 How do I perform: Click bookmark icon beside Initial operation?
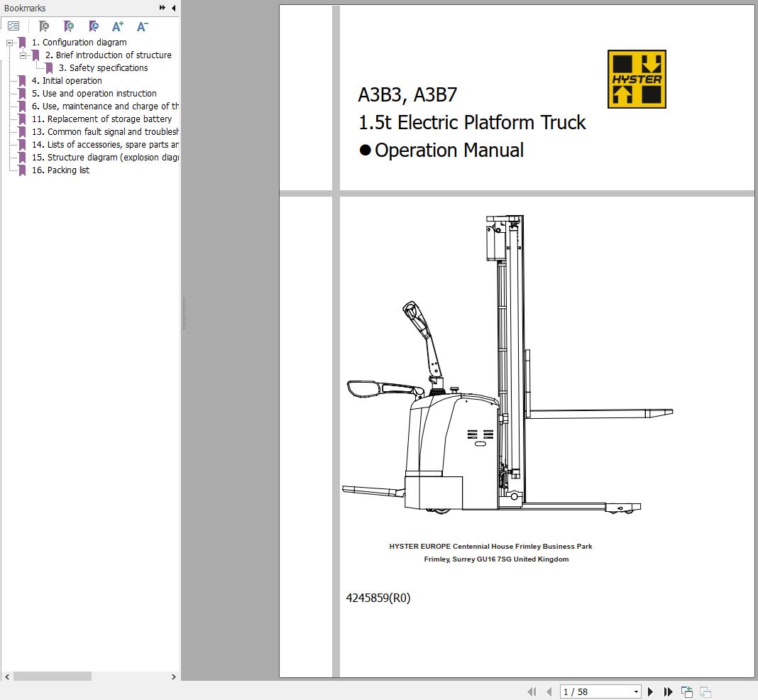tap(22, 81)
